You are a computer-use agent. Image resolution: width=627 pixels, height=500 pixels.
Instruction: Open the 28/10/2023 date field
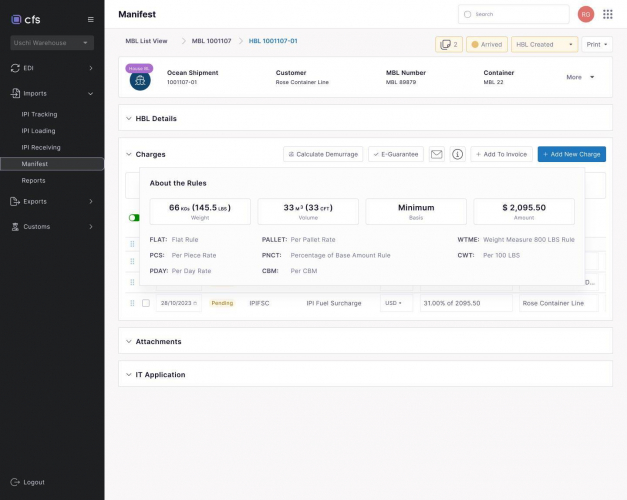point(179,303)
